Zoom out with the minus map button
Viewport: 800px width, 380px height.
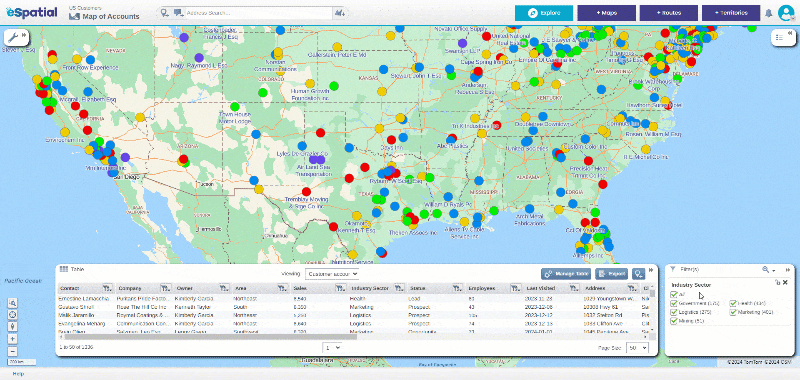pos(13,351)
